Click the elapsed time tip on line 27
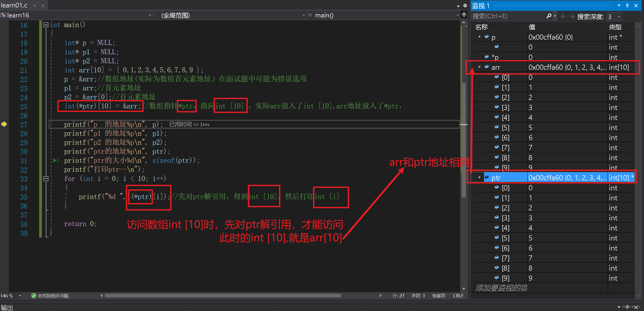Screen dimensions: 644x311 point(189,124)
